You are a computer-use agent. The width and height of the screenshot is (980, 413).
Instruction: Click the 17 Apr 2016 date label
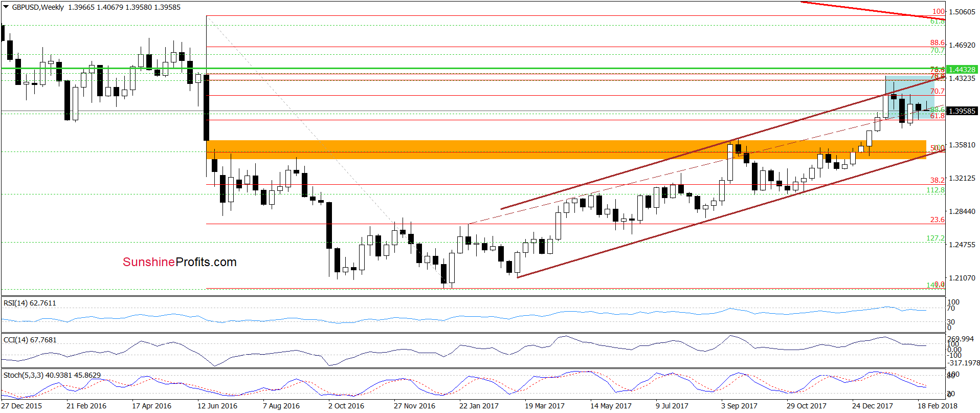coord(152,406)
